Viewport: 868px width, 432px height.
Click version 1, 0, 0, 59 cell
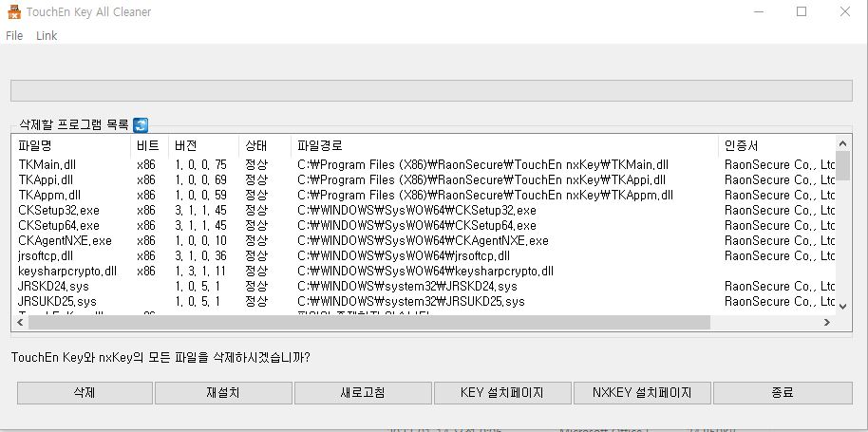point(201,196)
